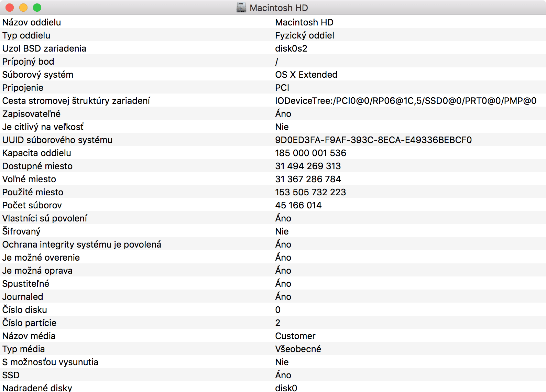Close the Macintosh HD info window
The width and height of the screenshot is (546, 392).
(10, 8)
